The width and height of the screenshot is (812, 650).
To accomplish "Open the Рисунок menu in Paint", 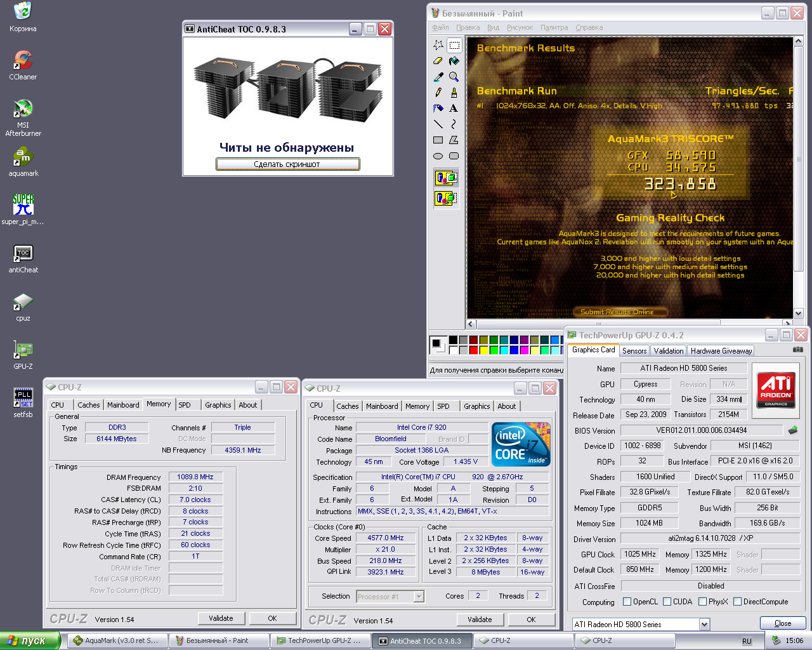I will point(520,27).
